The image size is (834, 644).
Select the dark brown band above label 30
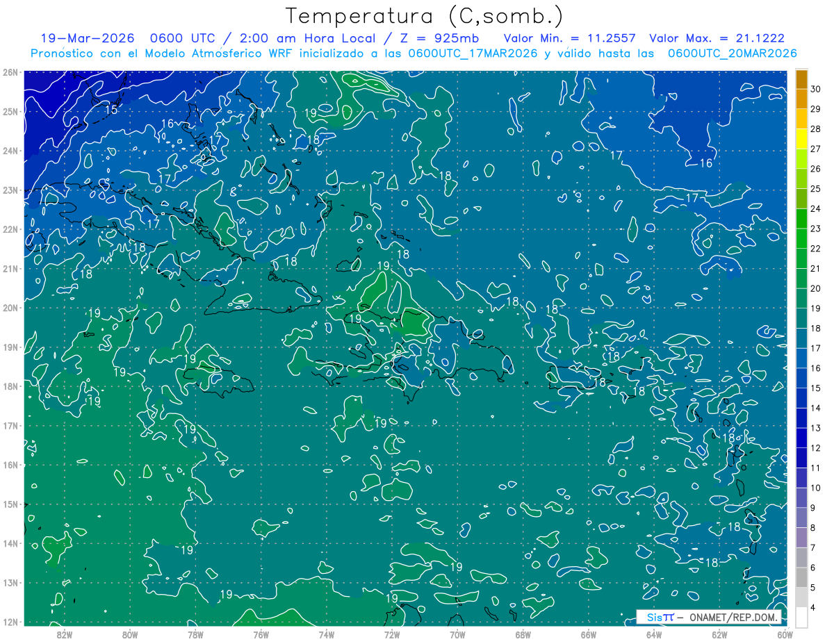[801, 79]
